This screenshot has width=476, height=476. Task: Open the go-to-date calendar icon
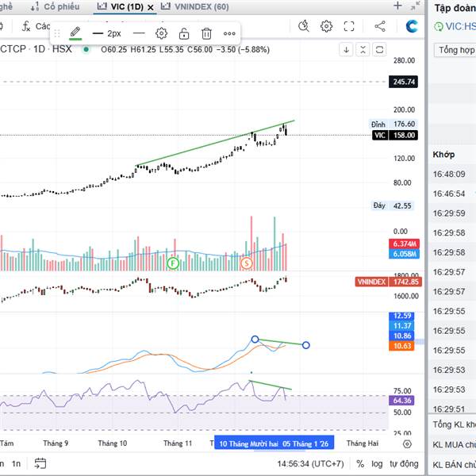pos(407,443)
